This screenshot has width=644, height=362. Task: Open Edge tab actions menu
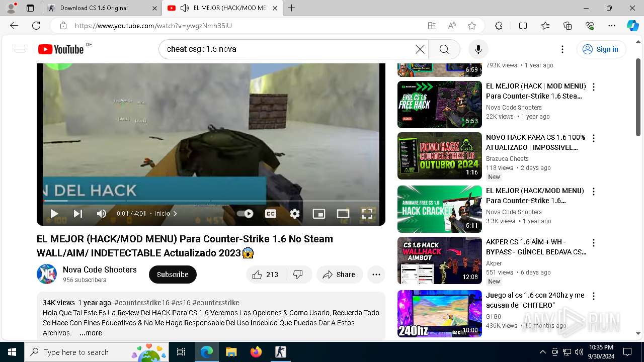[30, 8]
